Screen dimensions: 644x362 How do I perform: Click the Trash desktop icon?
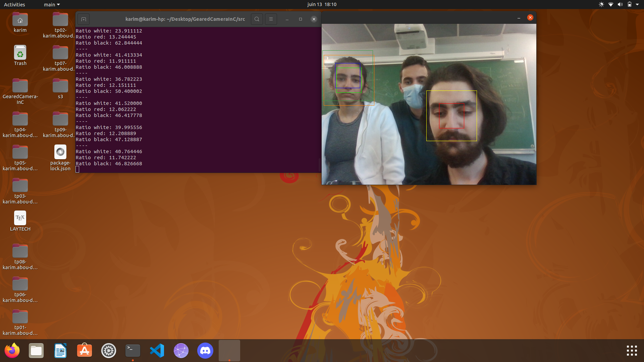pos(20,53)
